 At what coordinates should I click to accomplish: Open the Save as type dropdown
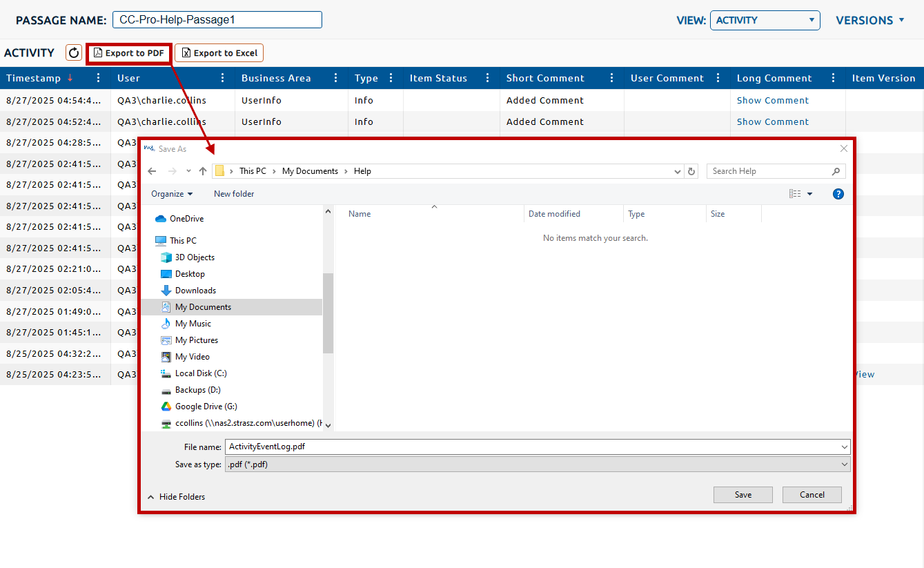pos(537,464)
